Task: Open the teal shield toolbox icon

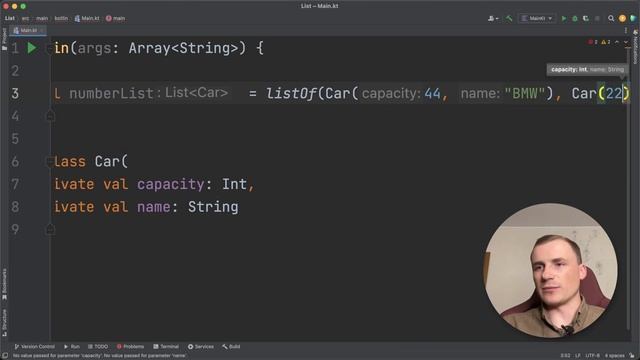Action: (x=633, y=18)
